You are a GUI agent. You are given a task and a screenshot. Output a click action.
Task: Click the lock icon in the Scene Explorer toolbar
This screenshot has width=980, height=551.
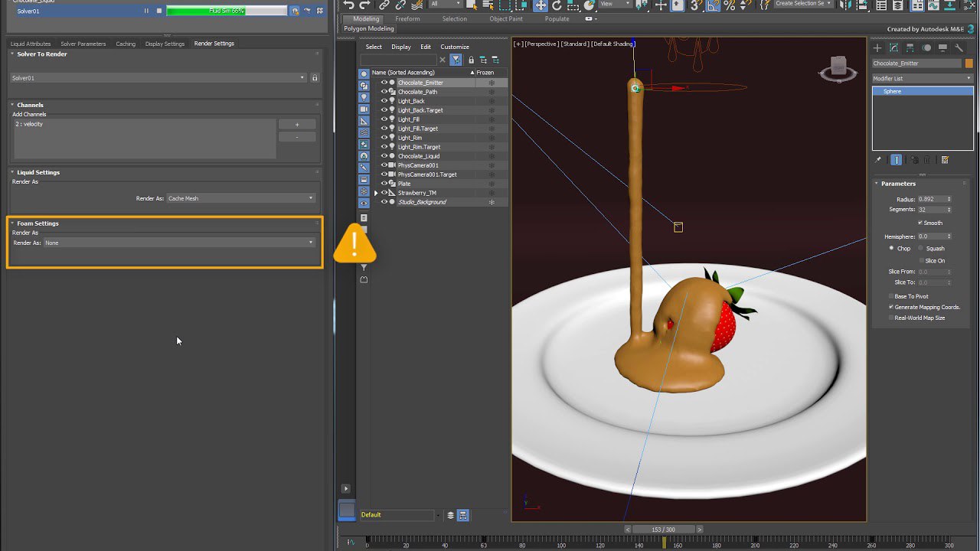coord(471,60)
